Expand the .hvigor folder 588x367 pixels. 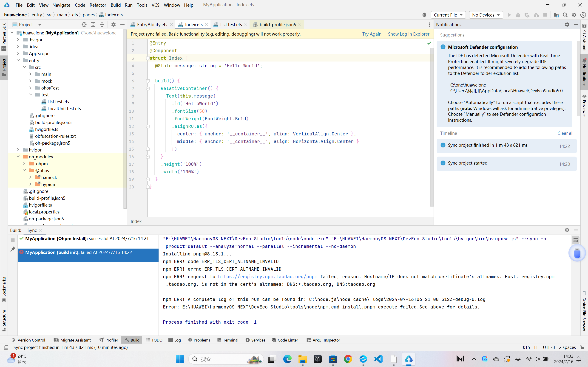[x=18, y=39]
